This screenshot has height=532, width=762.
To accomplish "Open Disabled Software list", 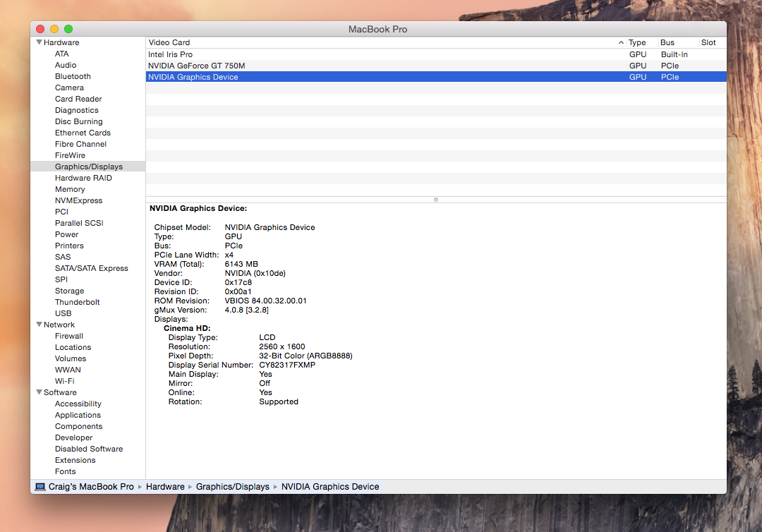I will coord(89,449).
